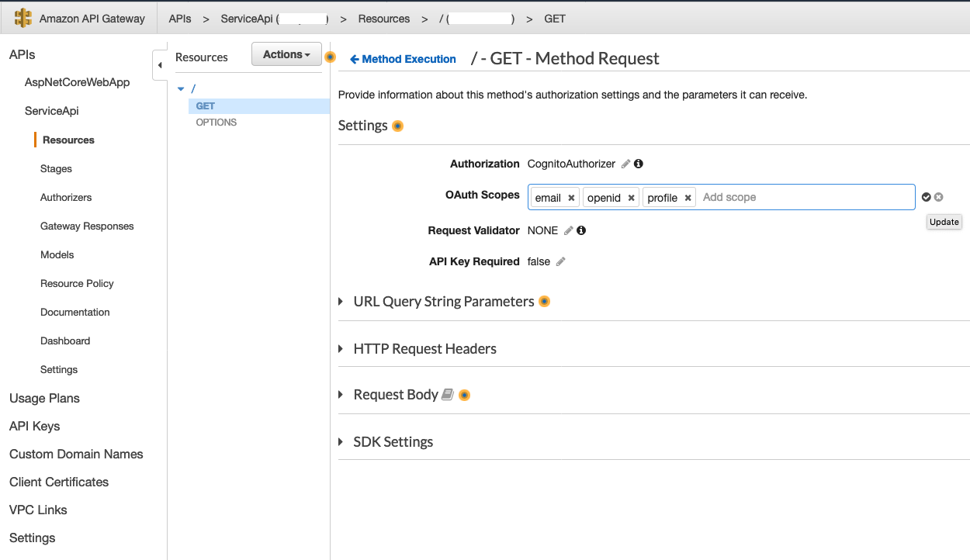Edit Authorization with the pencil icon
970x560 pixels.
625,164
